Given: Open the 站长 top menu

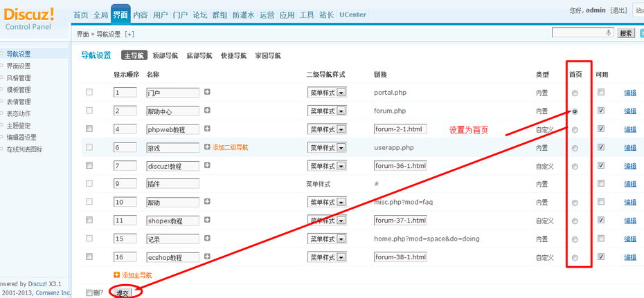Looking at the screenshot, I should (x=327, y=15).
